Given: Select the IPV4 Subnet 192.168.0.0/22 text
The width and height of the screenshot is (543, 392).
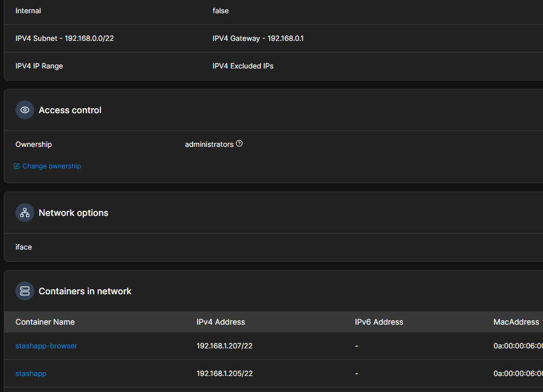Looking at the screenshot, I should tap(65, 39).
